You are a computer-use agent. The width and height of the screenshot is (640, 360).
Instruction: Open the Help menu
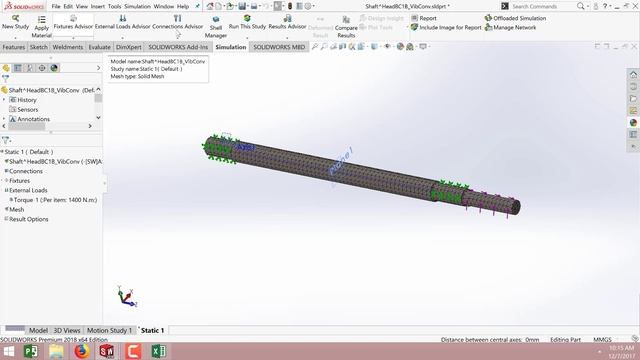[182, 7]
